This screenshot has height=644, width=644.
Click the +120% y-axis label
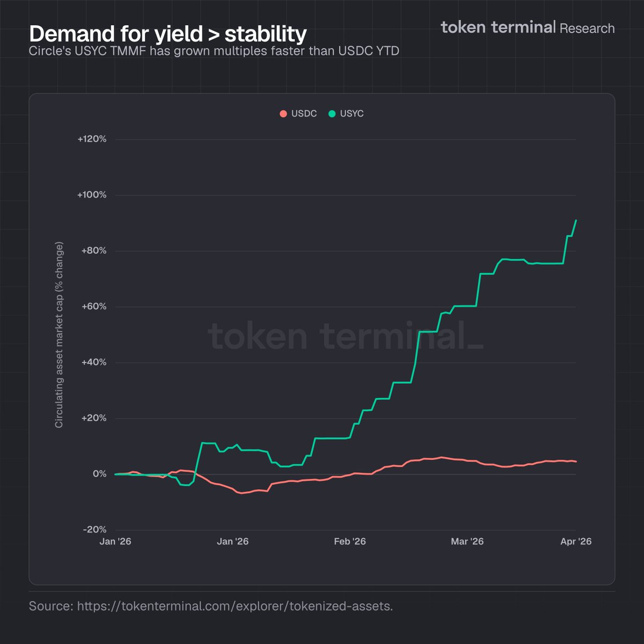click(92, 139)
